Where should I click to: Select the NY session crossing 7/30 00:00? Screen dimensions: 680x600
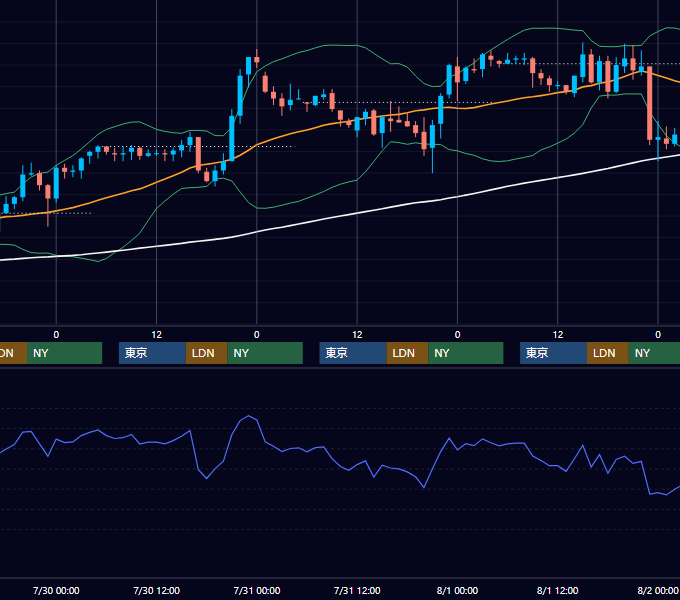click(64, 353)
